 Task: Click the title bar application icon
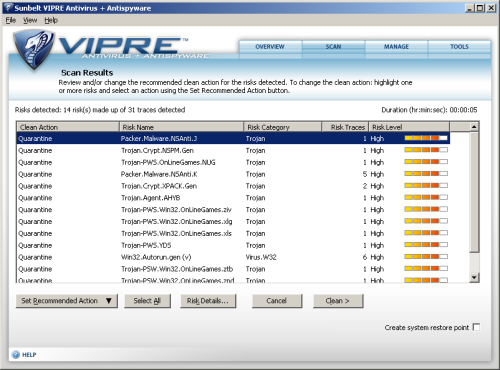coord(8,7)
